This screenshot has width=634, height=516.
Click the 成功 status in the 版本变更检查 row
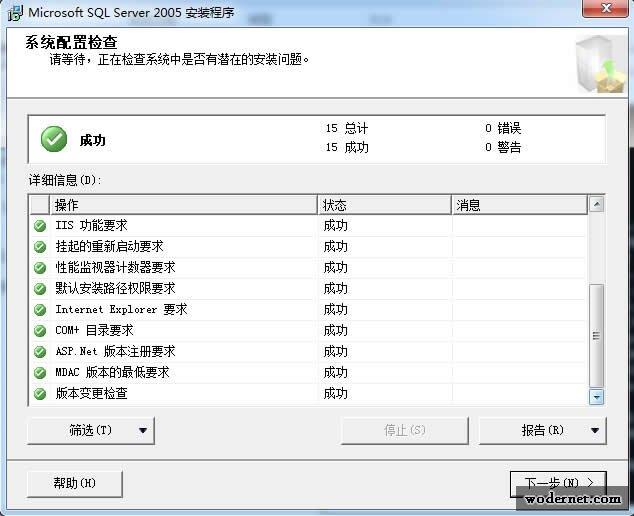336,393
